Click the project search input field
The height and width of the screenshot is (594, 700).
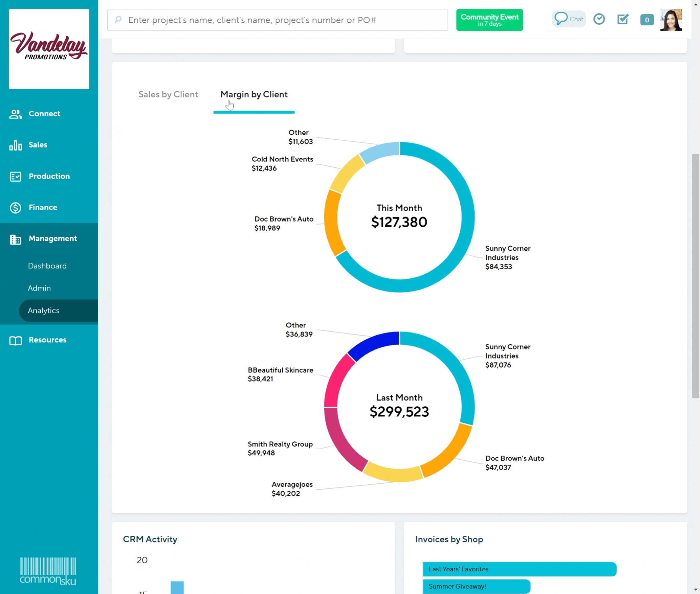pos(278,20)
